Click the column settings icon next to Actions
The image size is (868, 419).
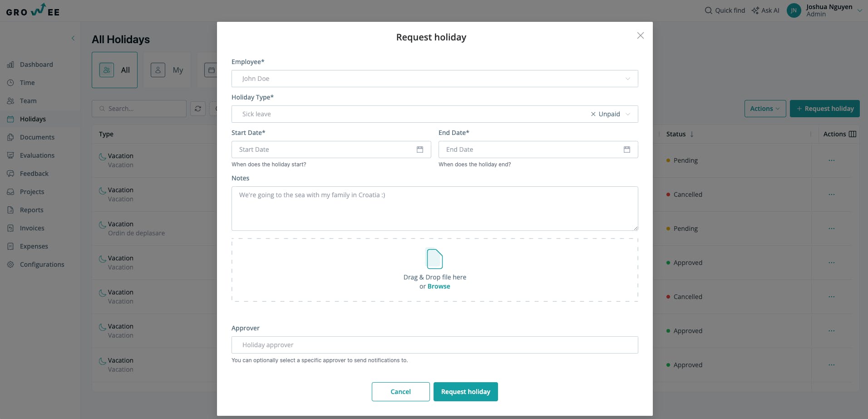853,134
